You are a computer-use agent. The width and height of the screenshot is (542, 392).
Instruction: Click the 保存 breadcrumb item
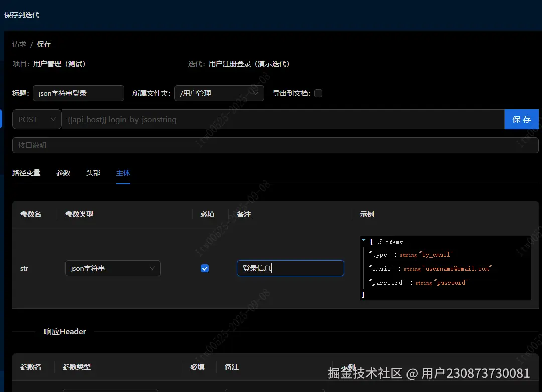tap(44, 44)
